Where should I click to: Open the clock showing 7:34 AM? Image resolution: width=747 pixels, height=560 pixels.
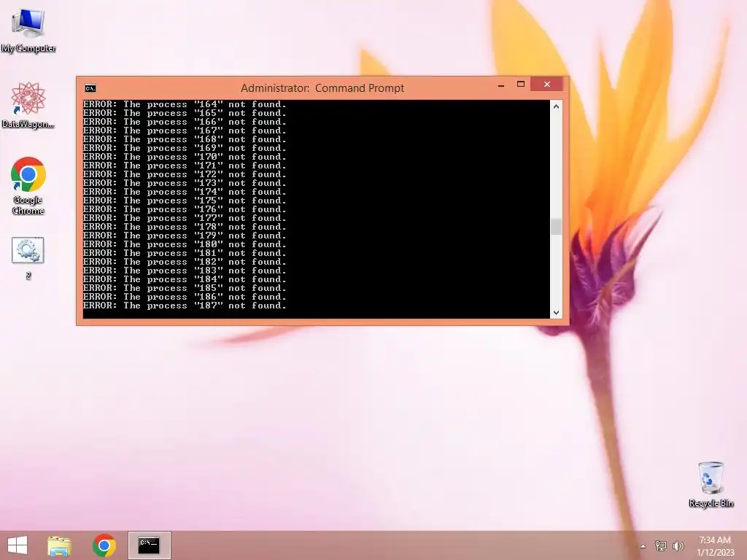(715, 546)
